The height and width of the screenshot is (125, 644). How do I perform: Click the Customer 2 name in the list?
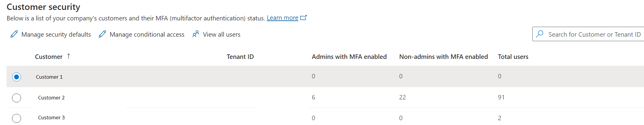51,98
